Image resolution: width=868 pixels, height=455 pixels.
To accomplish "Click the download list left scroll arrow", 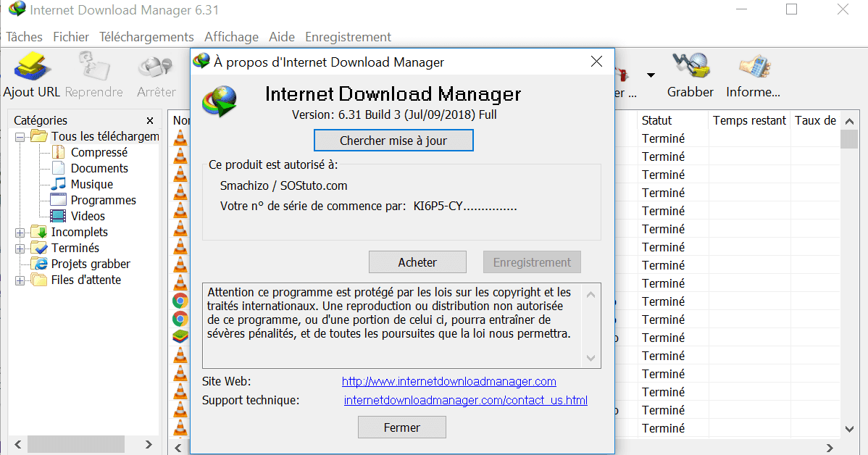I will (178, 447).
